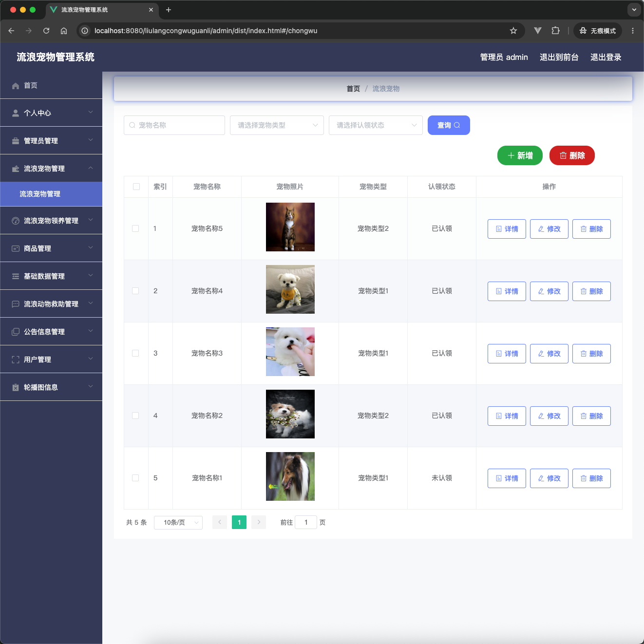The height and width of the screenshot is (644, 644).
Task: Click 修改 for 宠物名称1
Action: pos(549,478)
